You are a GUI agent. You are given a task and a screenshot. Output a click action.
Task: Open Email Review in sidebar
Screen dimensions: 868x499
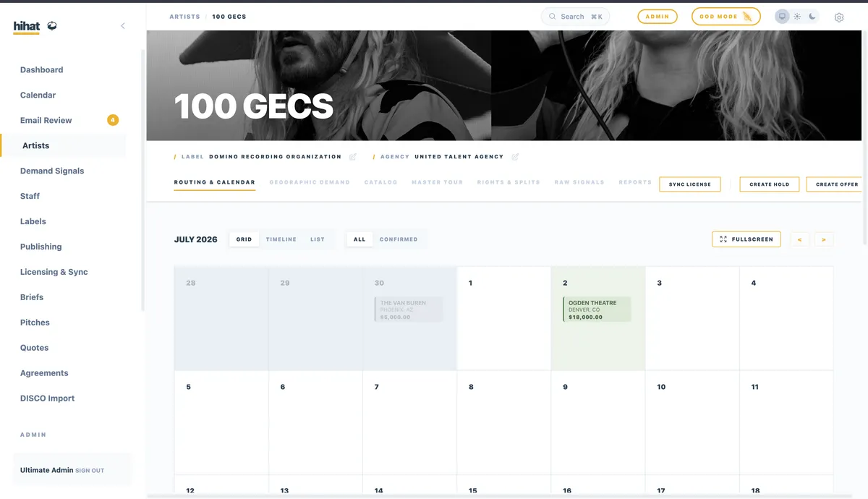46,121
